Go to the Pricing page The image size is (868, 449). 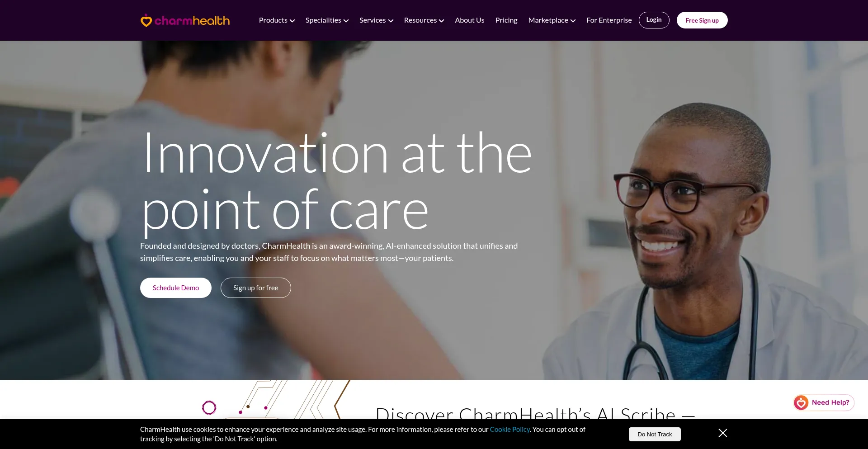(x=506, y=20)
